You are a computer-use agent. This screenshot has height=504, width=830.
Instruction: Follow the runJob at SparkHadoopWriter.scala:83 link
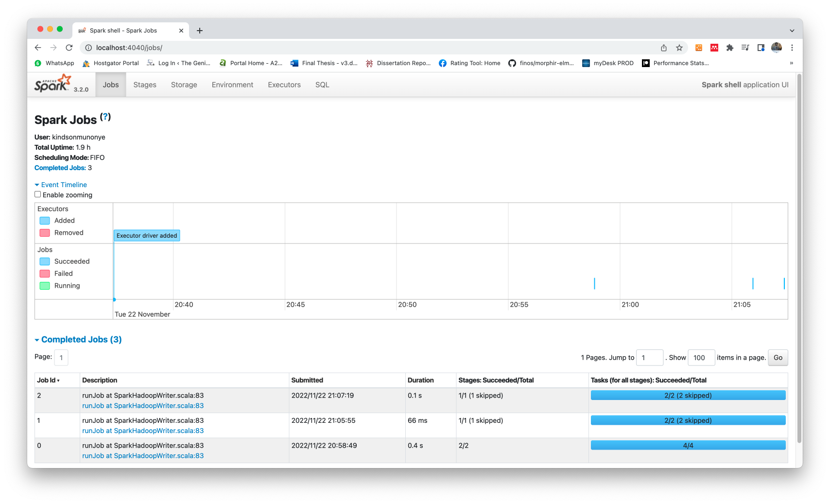point(143,405)
